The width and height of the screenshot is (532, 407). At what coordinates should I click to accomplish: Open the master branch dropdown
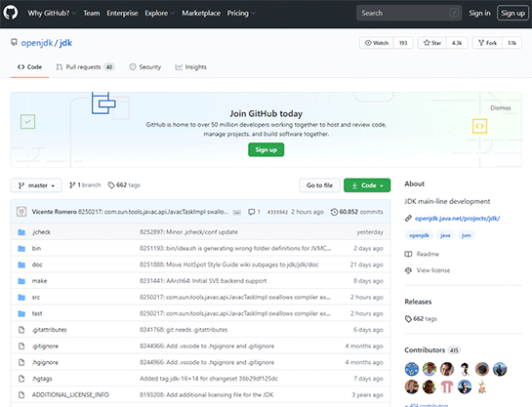point(36,185)
